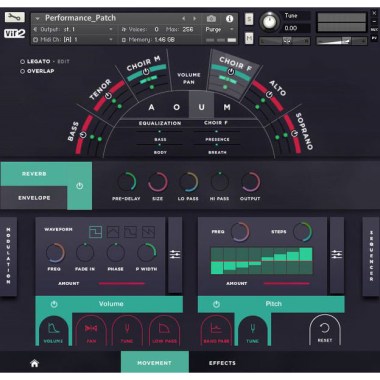Toggle the Reverb power button
The height and width of the screenshot is (380, 380).
pos(79,186)
